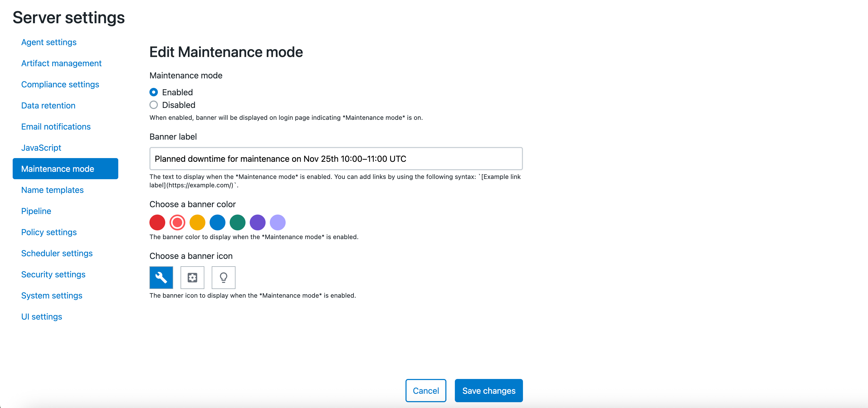The image size is (868, 408).
Task: Choose the orange banner color
Action: point(197,222)
